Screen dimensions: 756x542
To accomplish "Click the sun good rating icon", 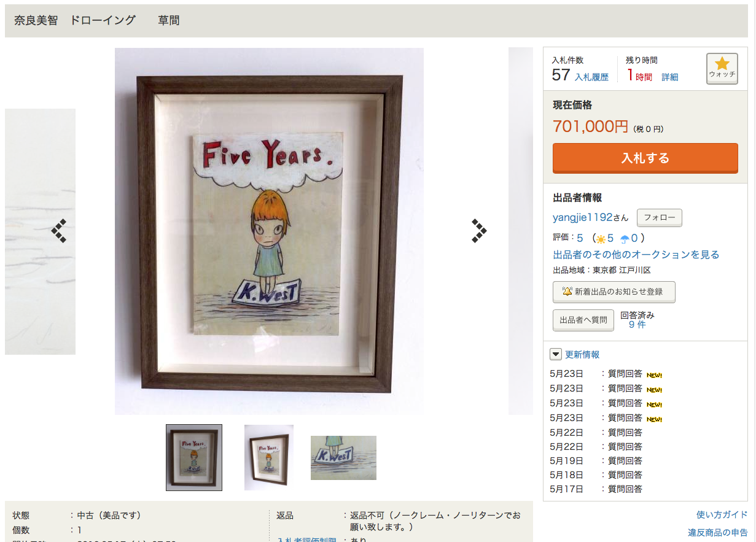I will point(600,239).
